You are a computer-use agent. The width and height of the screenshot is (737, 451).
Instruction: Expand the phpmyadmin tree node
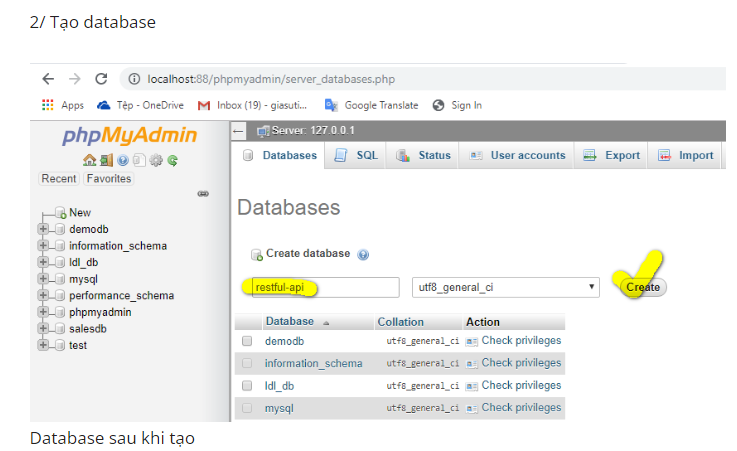click(x=43, y=311)
